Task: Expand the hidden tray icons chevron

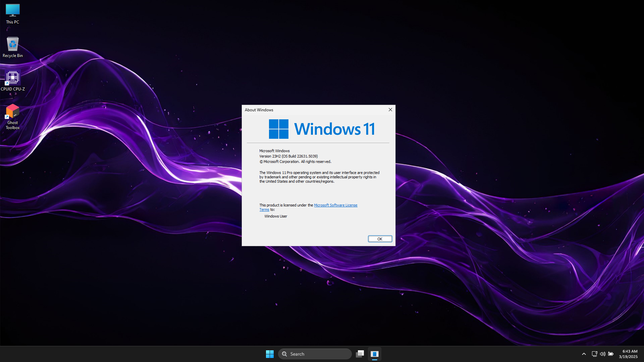Action: 584,354
